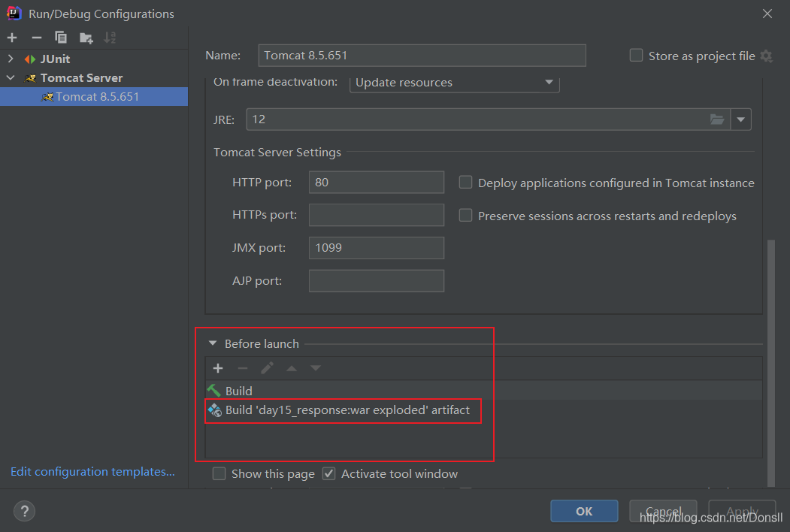Viewport: 790px width, 532px height.
Task: Select the Build launch task row
Action: pyautogui.click(x=483, y=391)
